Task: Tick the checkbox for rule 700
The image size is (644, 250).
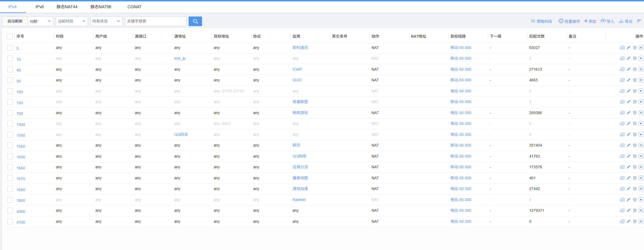Action: 10,113
